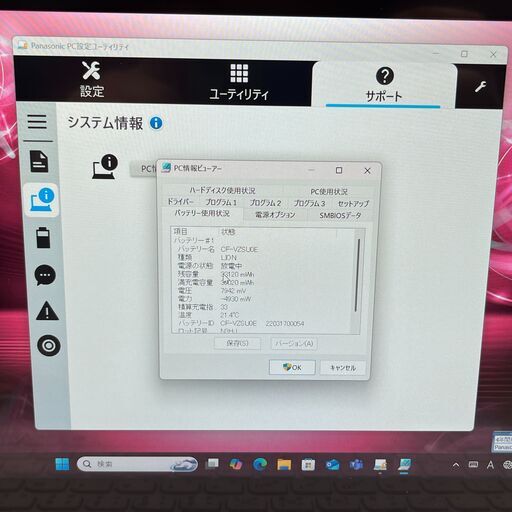Switch to the ユーティリティ tab
The width and height of the screenshot is (512, 512).
point(239,82)
